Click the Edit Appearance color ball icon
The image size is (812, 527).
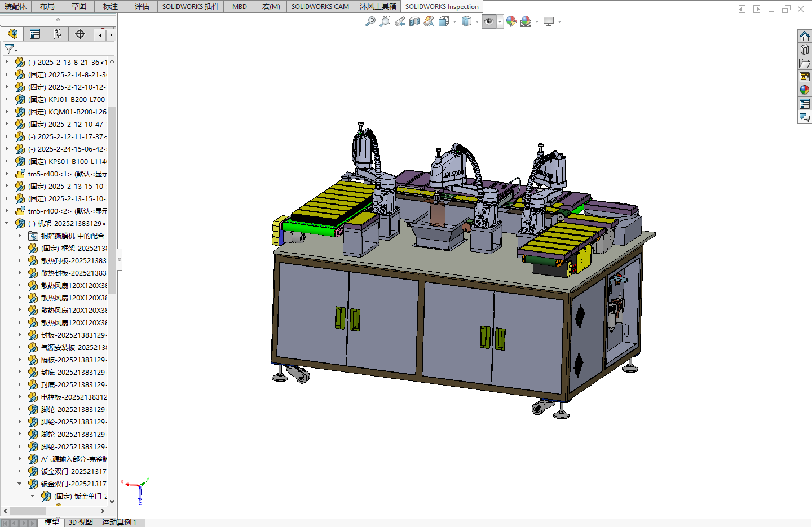(x=511, y=21)
